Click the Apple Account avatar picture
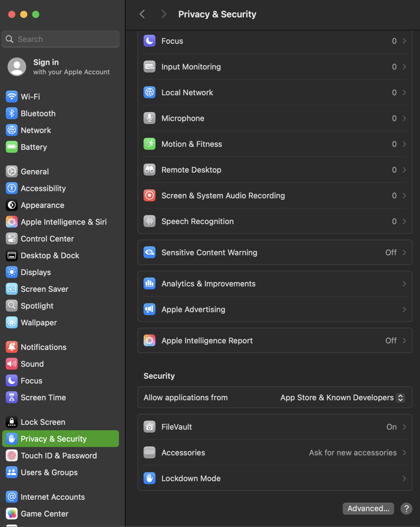 17,67
